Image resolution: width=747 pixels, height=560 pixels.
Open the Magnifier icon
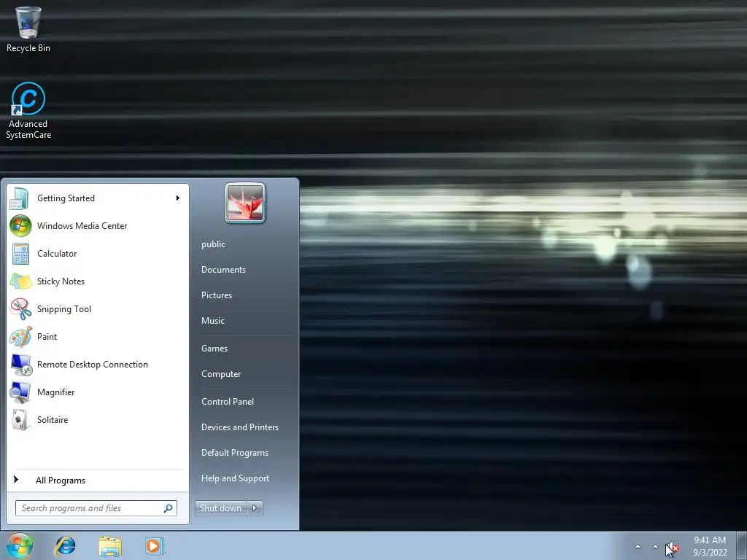click(20, 392)
